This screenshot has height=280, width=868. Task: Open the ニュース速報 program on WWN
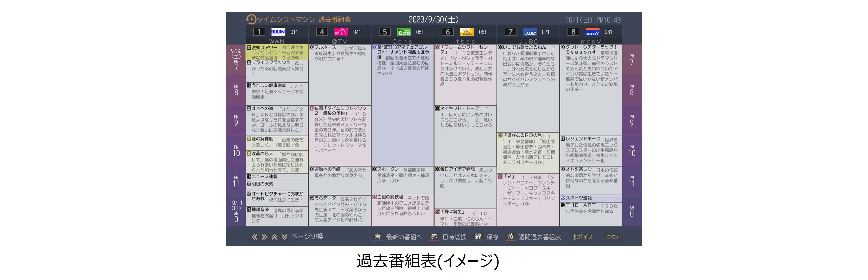coord(277,177)
